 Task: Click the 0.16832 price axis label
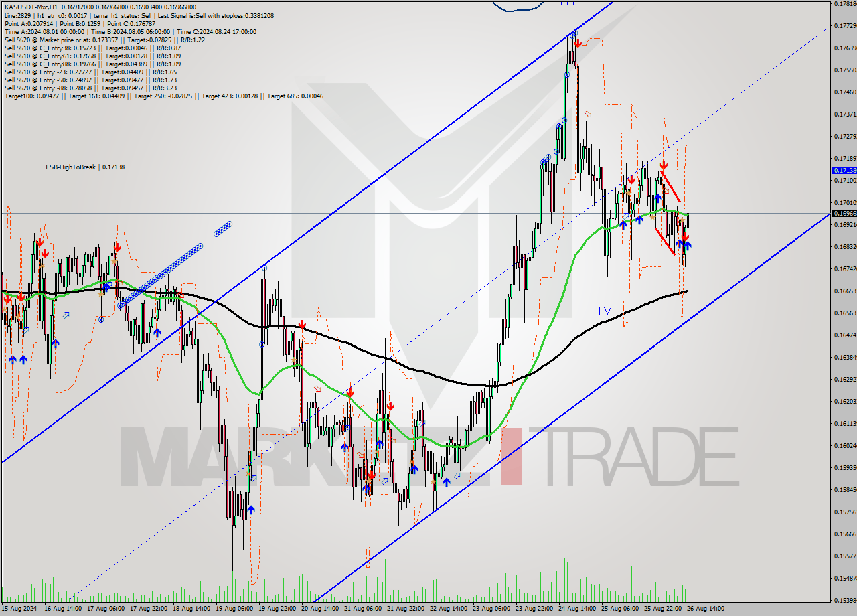tap(846, 247)
